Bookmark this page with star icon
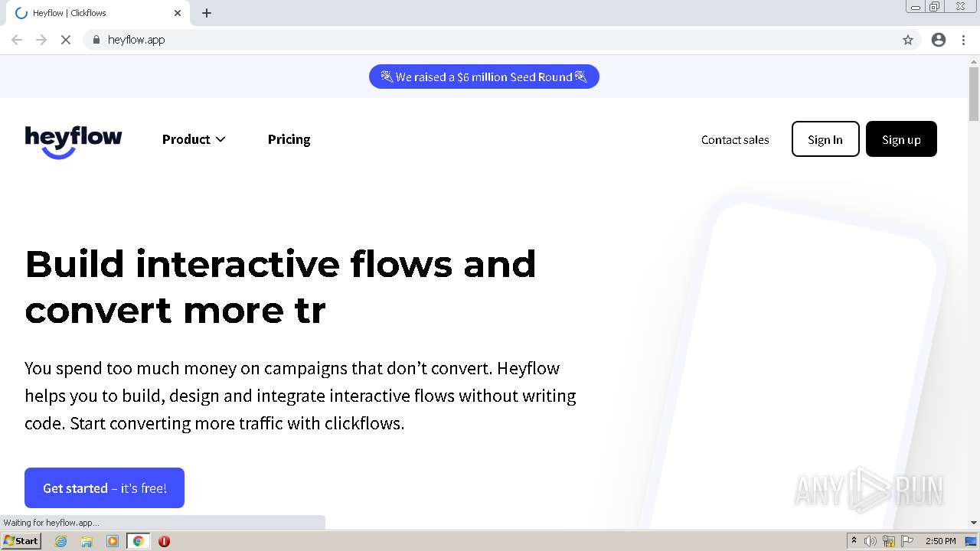This screenshot has width=980, height=551. click(908, 40)
